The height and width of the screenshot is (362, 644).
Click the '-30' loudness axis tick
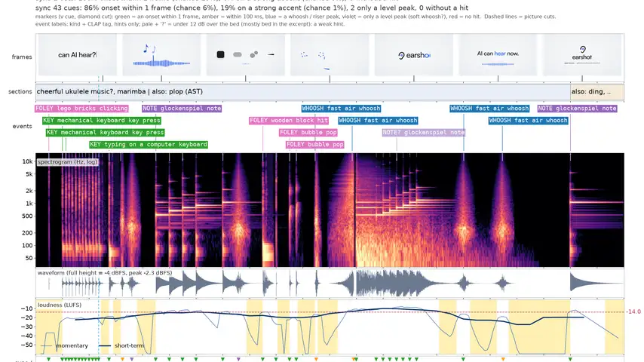click(26, 327)
